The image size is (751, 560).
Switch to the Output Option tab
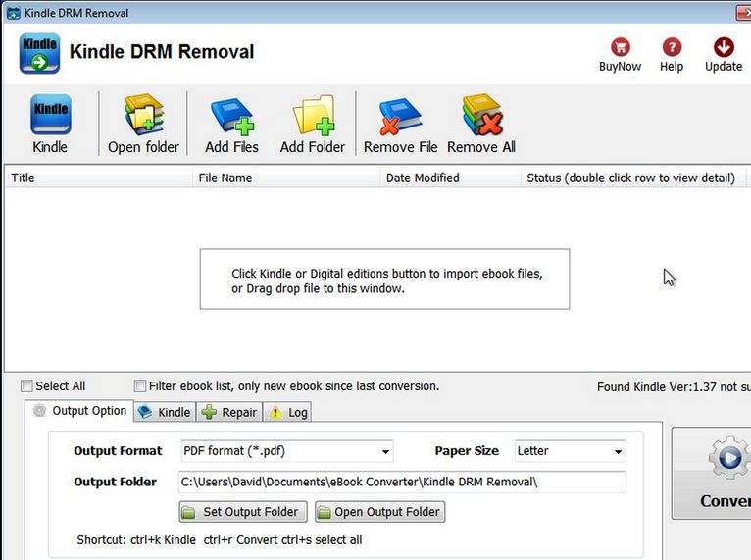[79, 411]
